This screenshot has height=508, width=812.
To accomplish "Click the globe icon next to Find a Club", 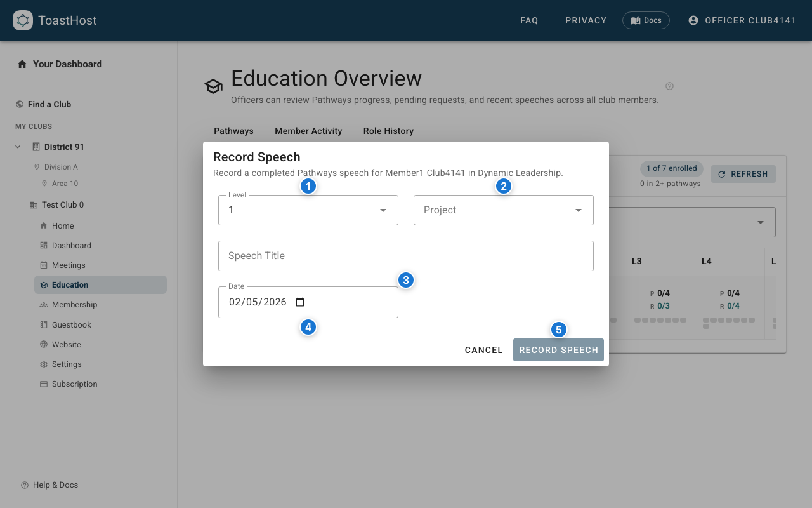I will (20, 104).
